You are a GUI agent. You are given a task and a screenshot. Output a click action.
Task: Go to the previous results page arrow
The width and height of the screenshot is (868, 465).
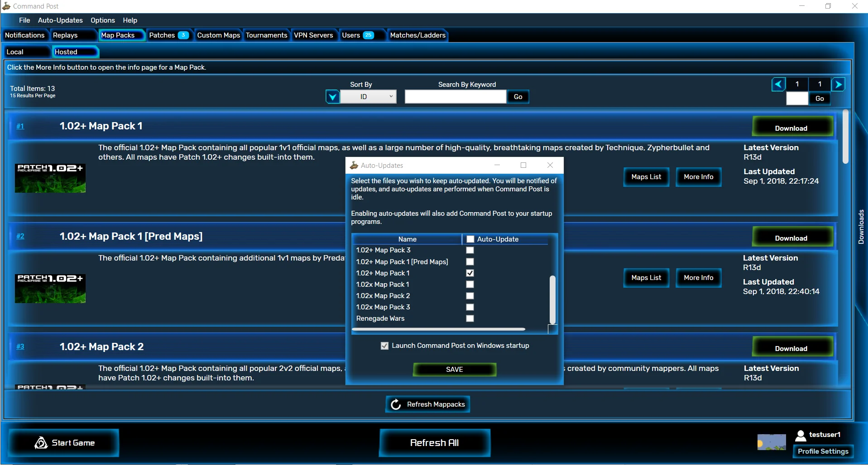point(778,84)
